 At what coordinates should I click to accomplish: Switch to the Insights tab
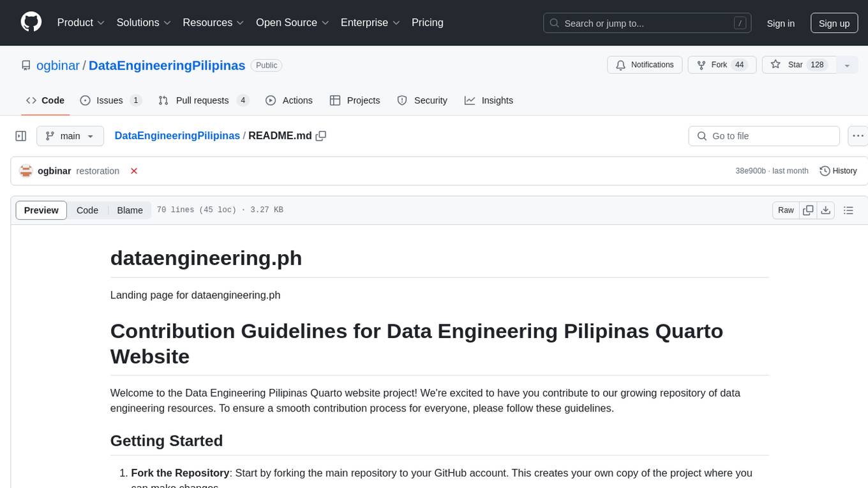pyautogui.click(x=489, y=100)
